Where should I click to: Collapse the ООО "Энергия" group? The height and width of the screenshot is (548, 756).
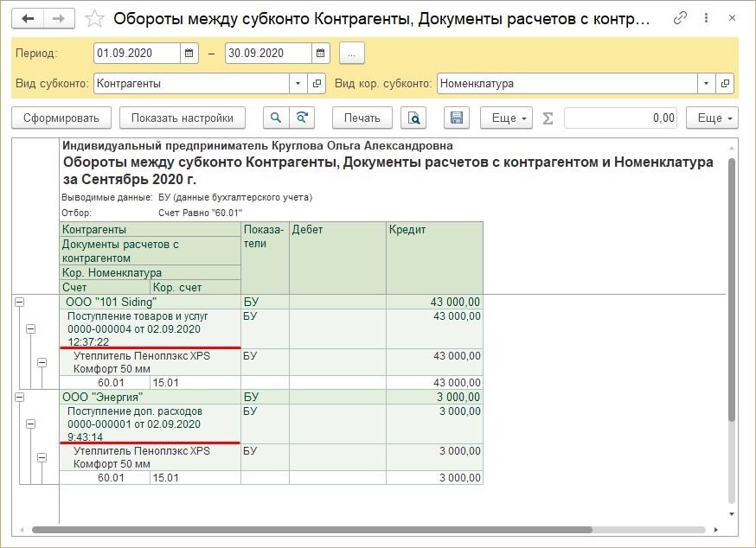point(19,397)
